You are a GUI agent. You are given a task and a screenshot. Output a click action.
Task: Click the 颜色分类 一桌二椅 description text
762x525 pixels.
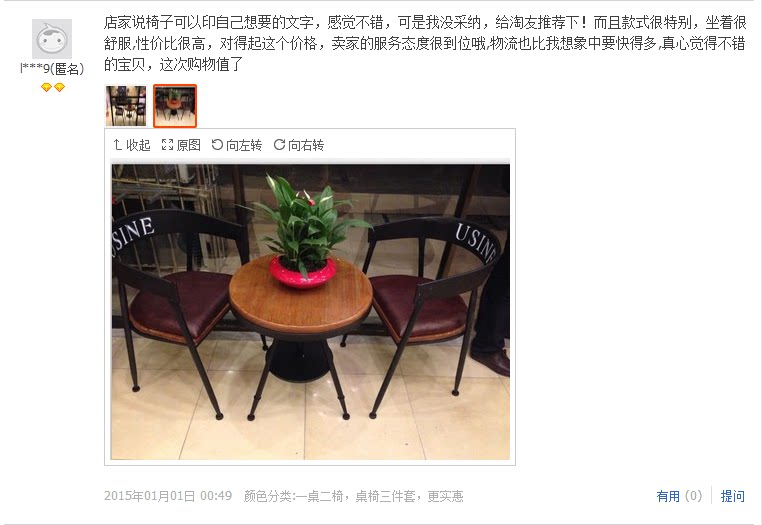click(x=353, y=496)
